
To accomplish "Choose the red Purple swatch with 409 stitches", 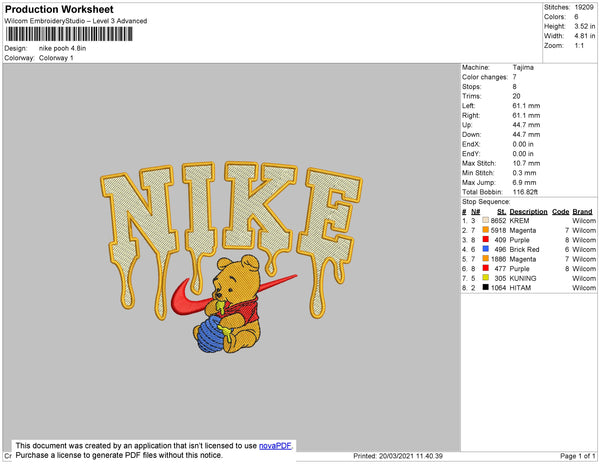I will (487, 240).
